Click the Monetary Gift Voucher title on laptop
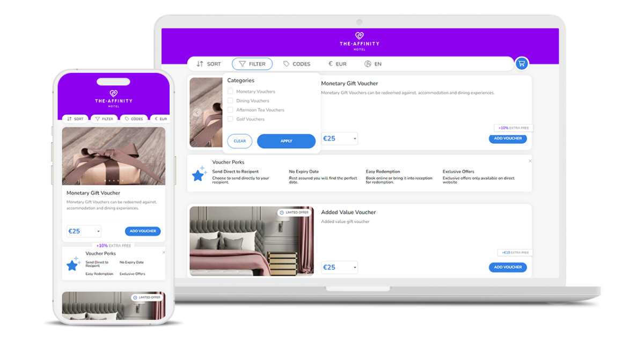The image size is (644, 338). pos(349,84)
